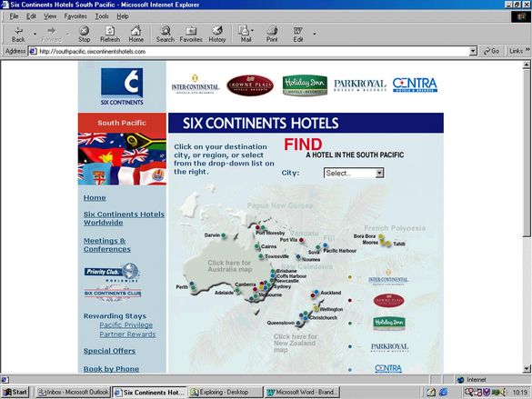
Task: Click the Six Continents Club logo
Action: click(x=113, y=294)
